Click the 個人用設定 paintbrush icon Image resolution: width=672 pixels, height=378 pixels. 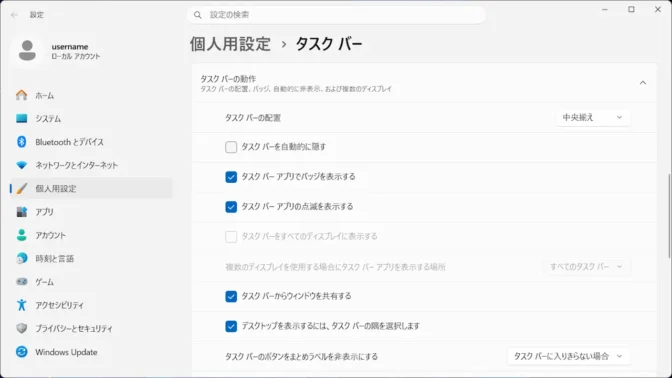[21, 189]
